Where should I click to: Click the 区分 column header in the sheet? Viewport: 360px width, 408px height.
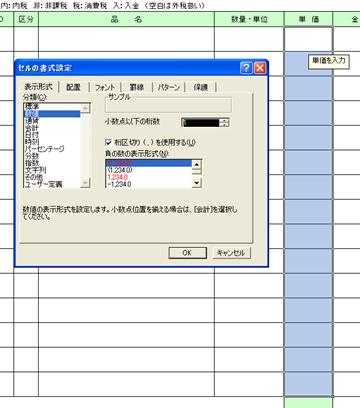pyautogui.click(x=26, y=19)
